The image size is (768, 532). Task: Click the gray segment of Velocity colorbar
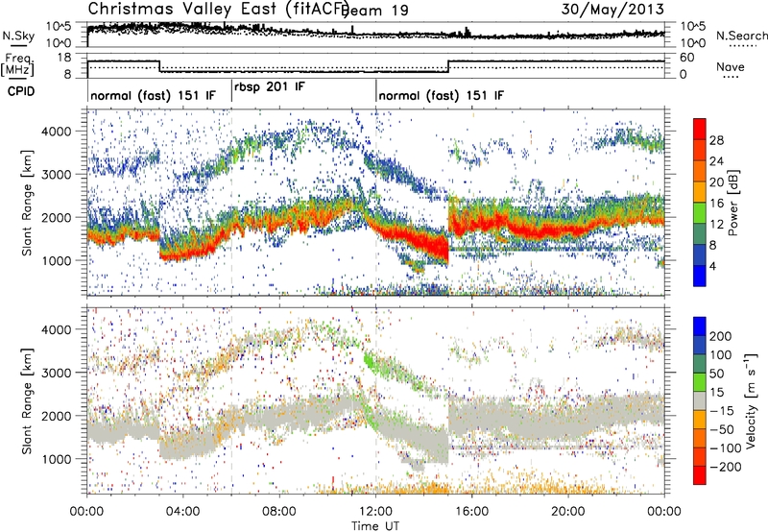pyautogui.click(x=700, y=400)
